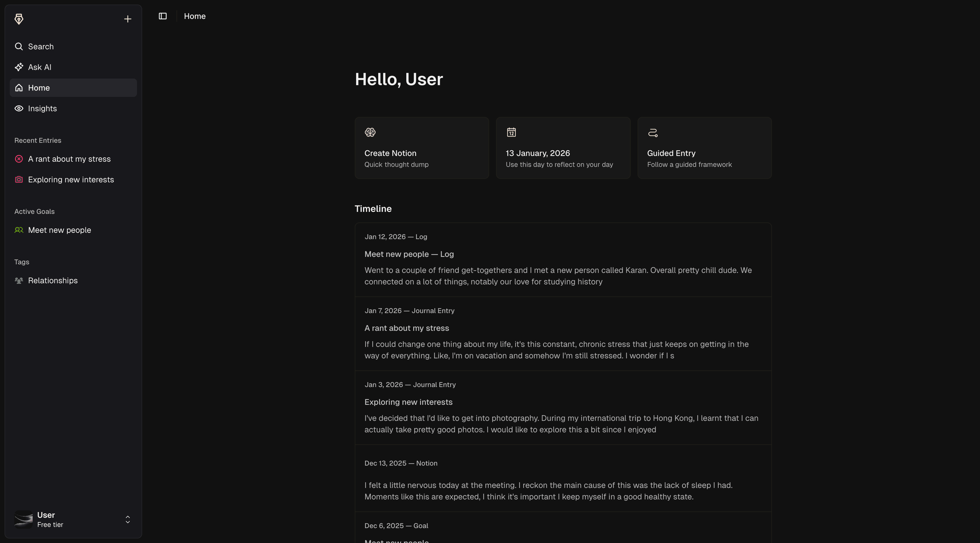Screen dimensions: 980x543
Task: Select the Ask AI sparkle icon
Action: click(19, 67)
